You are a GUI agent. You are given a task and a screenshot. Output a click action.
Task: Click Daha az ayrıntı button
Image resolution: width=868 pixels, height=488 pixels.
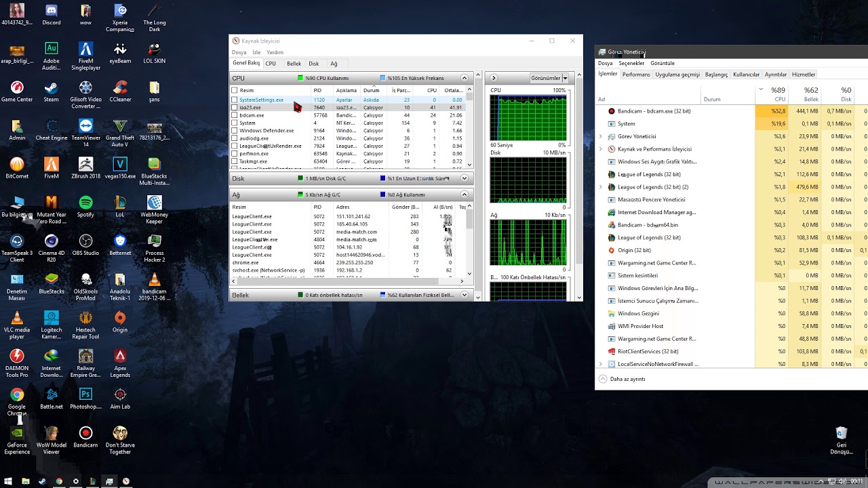[623, 379]
